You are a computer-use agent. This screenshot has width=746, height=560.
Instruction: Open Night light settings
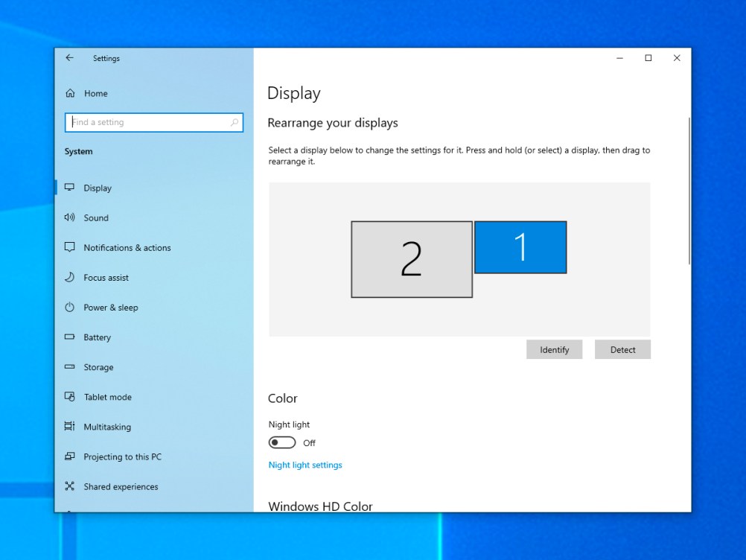coord(305,465)
